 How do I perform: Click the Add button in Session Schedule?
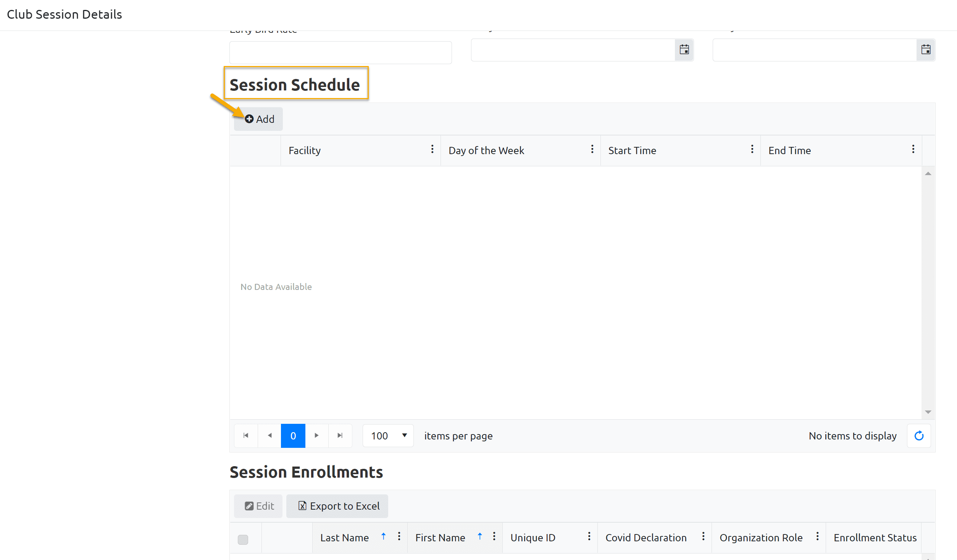click(258, 119)
